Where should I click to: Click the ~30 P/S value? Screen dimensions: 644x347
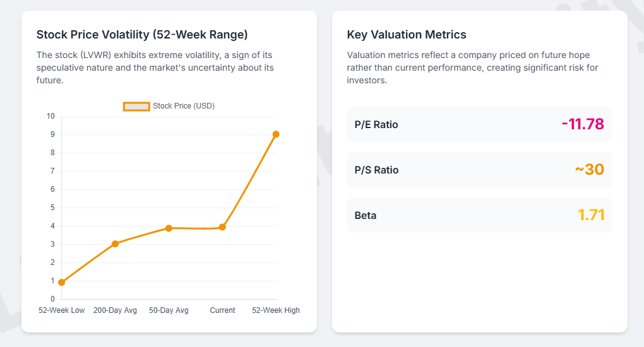click(589, 170)
